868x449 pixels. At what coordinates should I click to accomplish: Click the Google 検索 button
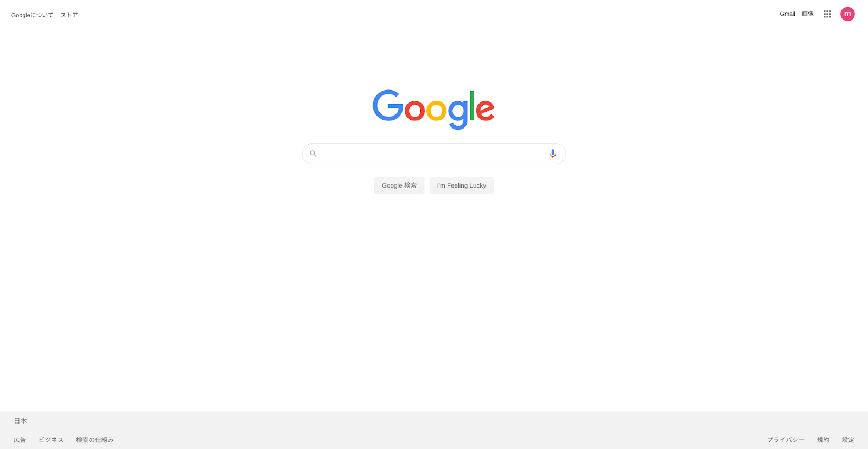pos(399,185)
